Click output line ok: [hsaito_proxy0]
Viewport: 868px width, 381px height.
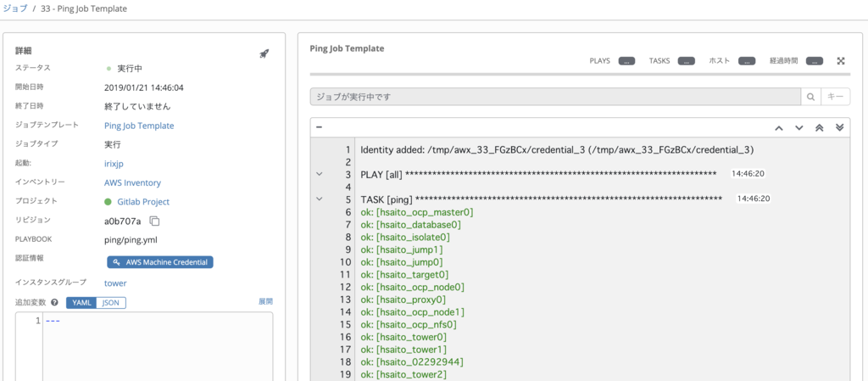(x=403, y=300)
